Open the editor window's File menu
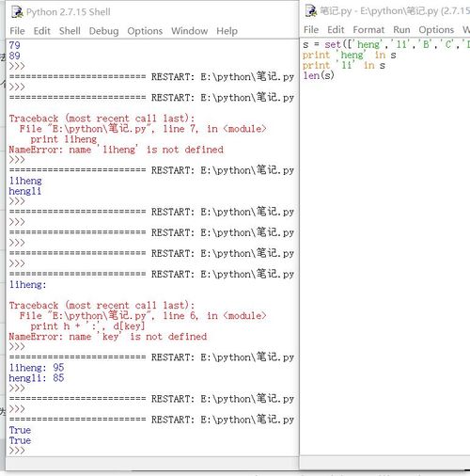 tap(311, 30)
